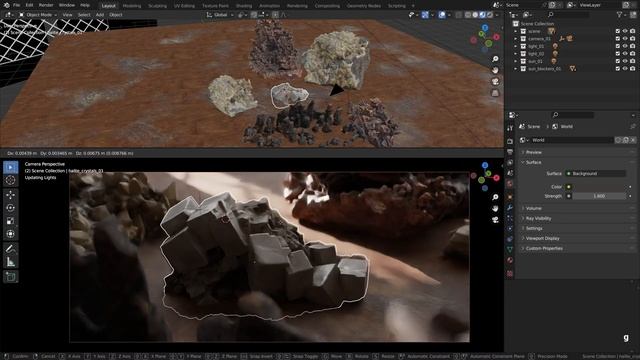Select the Rotate tool in left toolbar

[x=11, y=208]
